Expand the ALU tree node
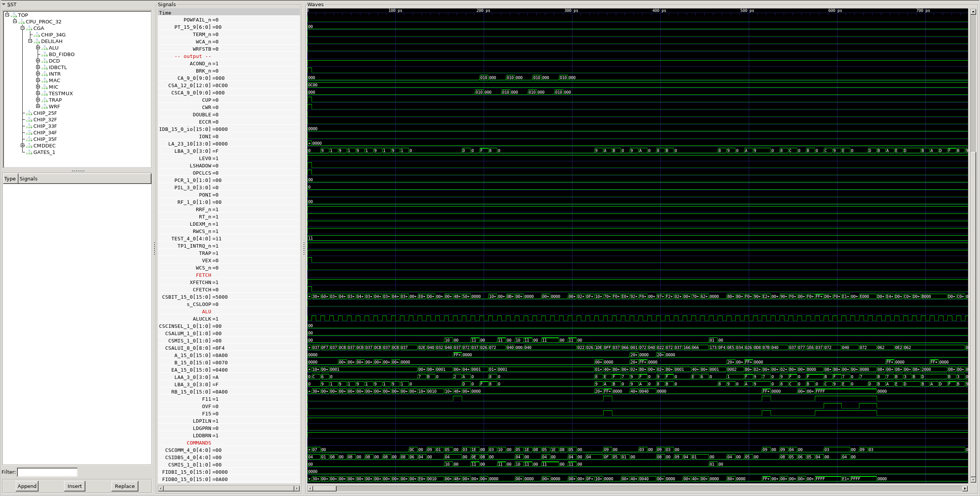Image resolution: width=980 pixels, height=496 pixels. point(38,48)
